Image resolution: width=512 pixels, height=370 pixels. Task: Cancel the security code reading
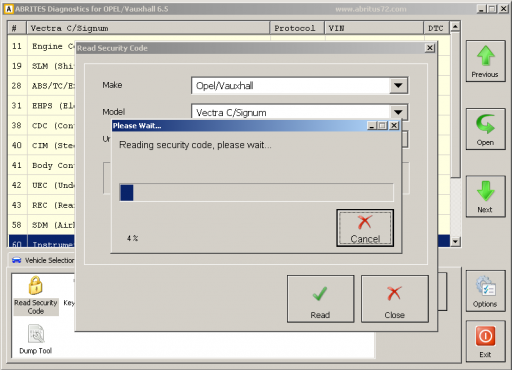(x=365, y=228)
